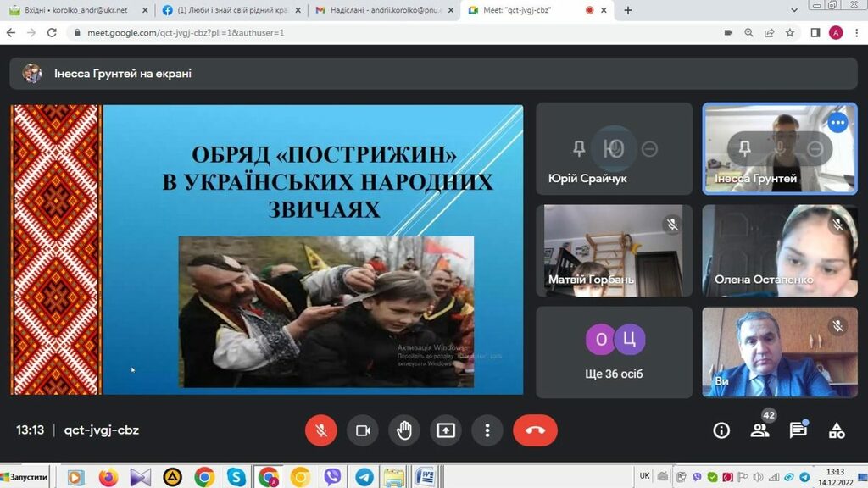Screen dimensions: 868x488
Task: Remove Юрій Срайчук from the call
Action: [649, 149]
